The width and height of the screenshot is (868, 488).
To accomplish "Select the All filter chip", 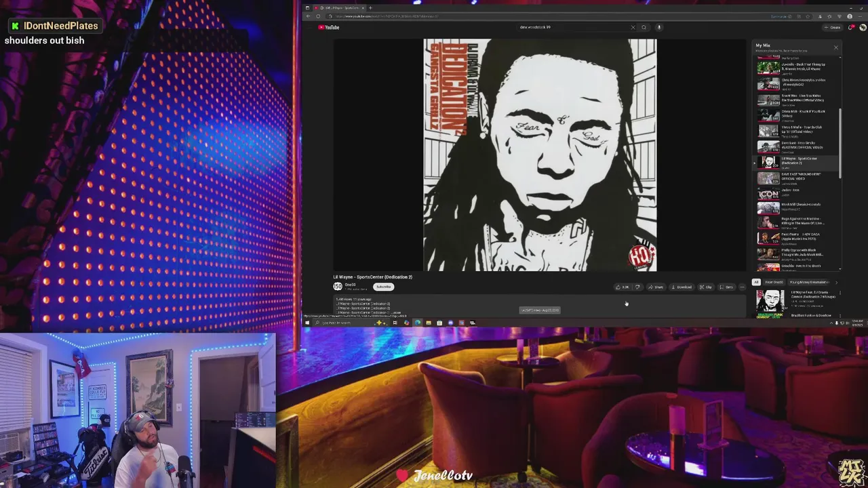I will pos(756,282).
